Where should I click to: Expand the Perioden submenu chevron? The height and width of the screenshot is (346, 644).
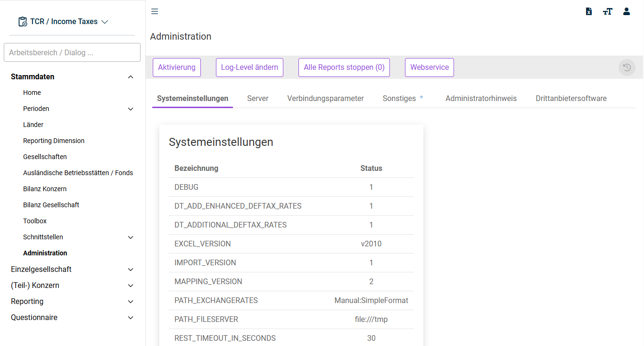pyautogui.click(x=131, y=109)
